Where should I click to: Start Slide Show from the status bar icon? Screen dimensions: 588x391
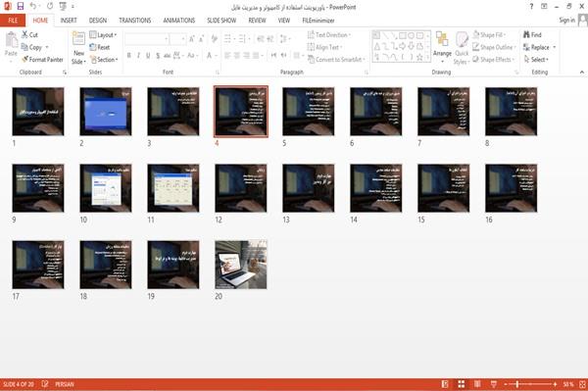point(494,384)
